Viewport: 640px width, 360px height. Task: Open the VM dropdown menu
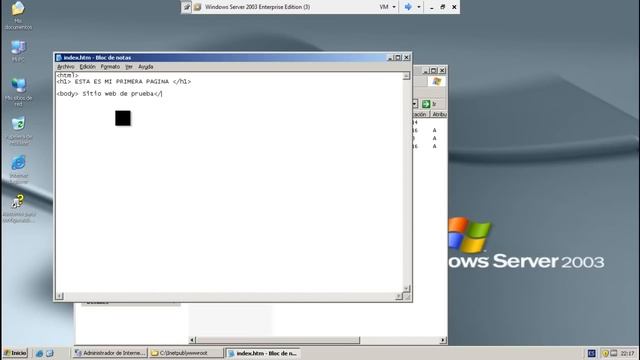pos(388,7)
